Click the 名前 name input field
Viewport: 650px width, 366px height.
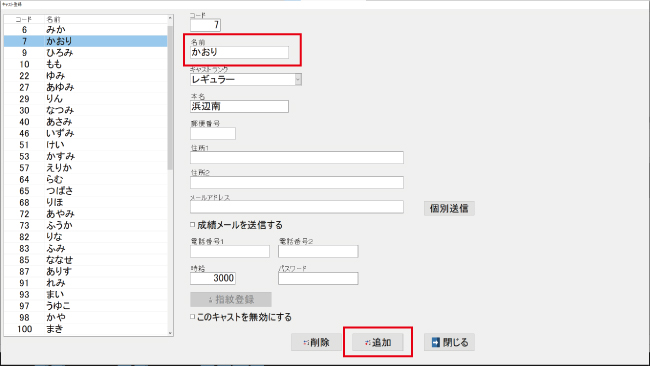(239, 52)
